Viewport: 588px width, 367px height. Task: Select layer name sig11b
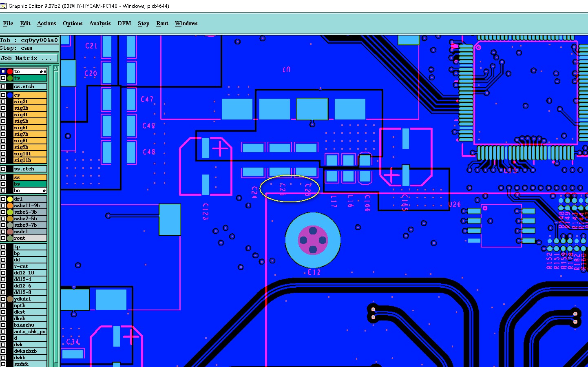point(30,160)
